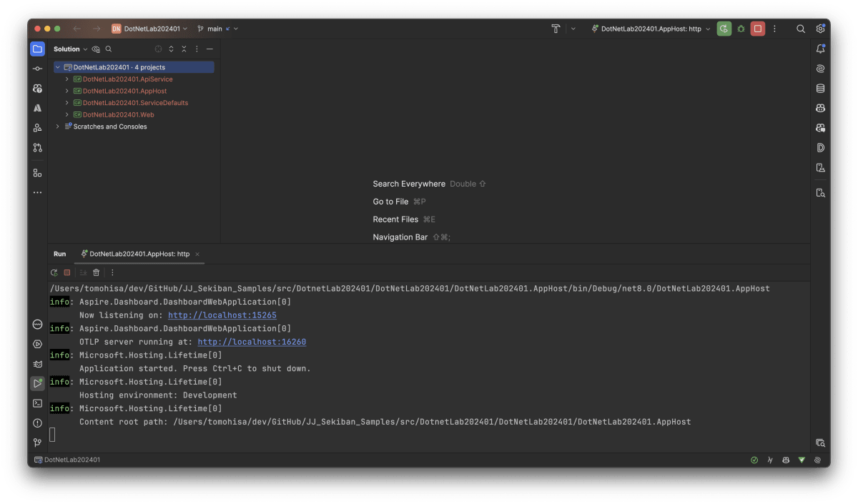Close the AppHost: http run tab
Image resolution: width=858 pixels, height=504 pixels.
click(197, 254)
